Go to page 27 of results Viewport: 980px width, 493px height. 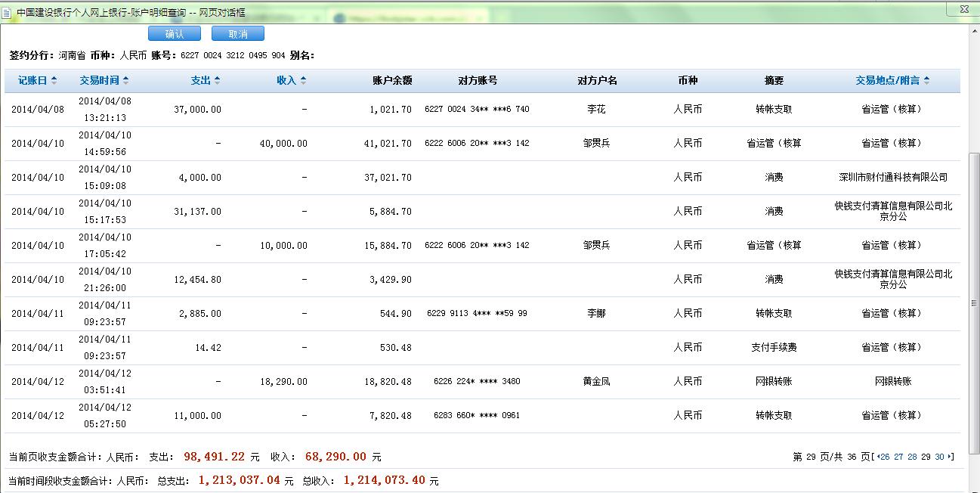pos(898,457)
